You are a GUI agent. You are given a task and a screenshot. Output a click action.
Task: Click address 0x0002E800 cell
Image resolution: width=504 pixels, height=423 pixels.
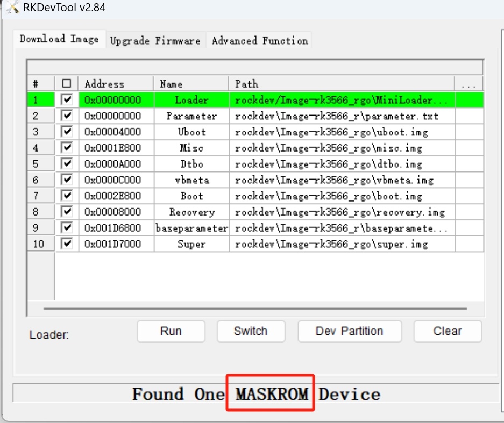click(116, 196)
